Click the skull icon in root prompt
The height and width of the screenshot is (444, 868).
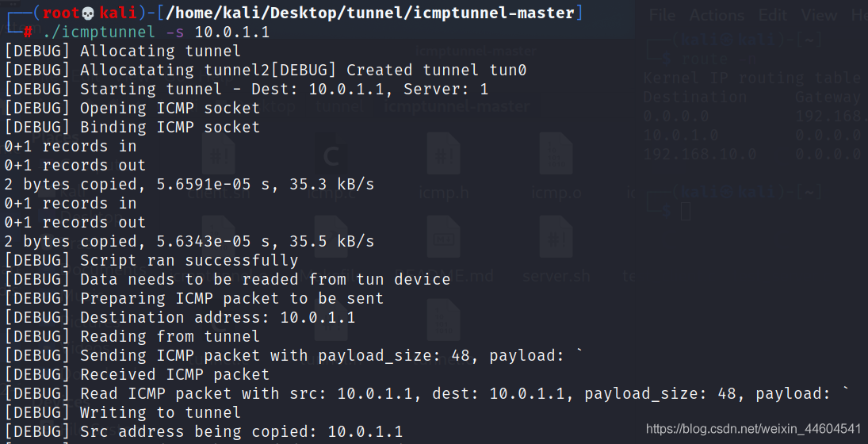(x=89, y=13)
